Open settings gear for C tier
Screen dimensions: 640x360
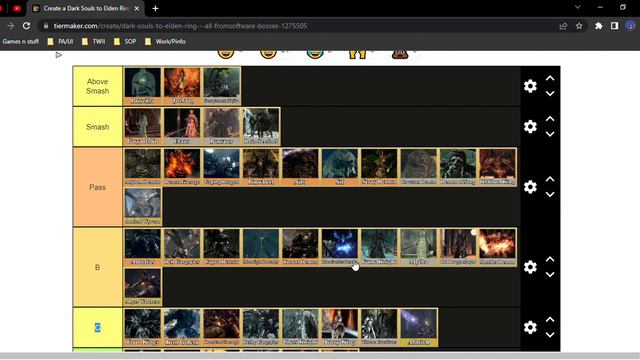[530, 327]
